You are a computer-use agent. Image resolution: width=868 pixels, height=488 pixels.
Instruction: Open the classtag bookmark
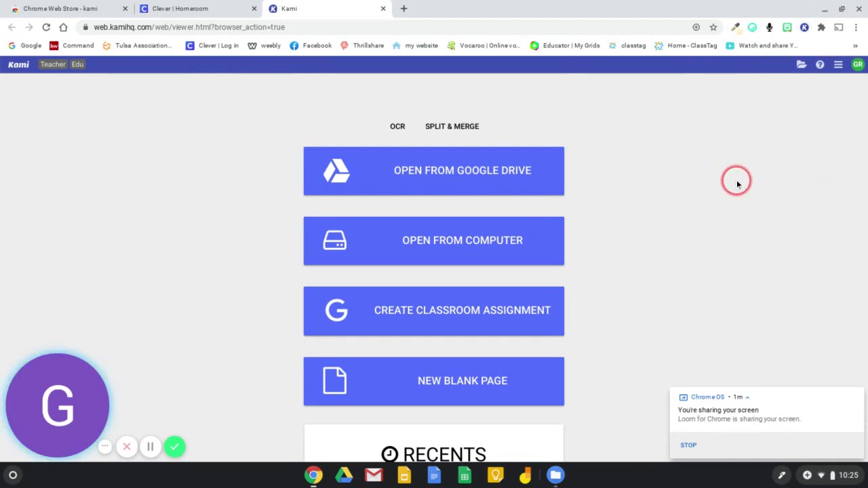[x=627, y=45]
